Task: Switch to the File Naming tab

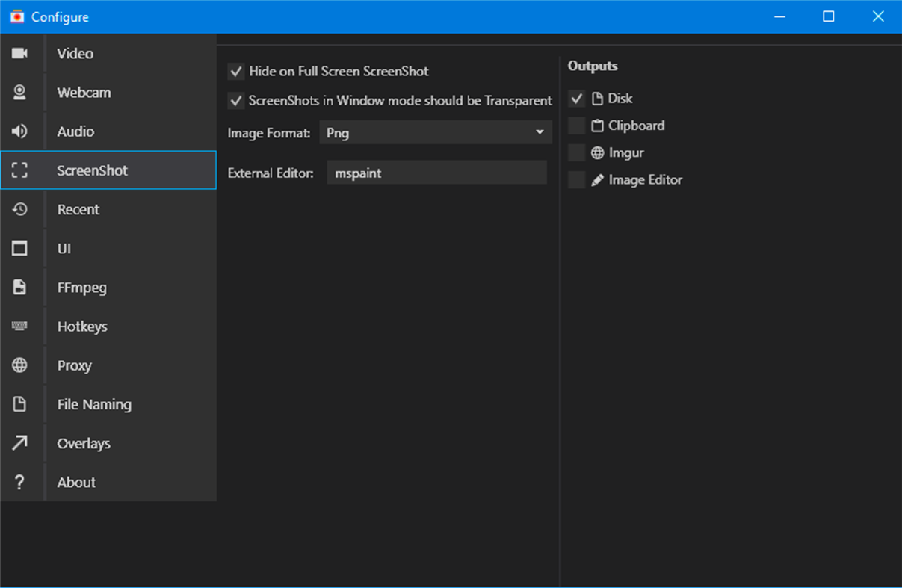Action: (94, 404)
